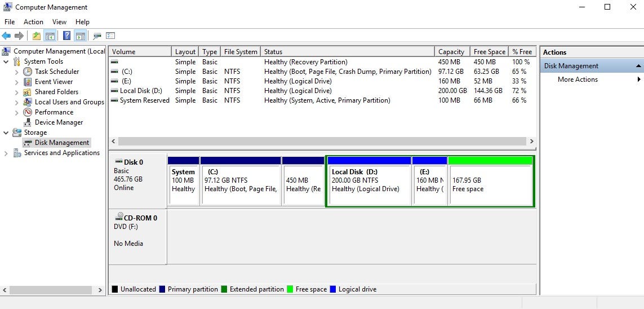Click the Computer Management title bar icon
This screenshot has height=309, width=644.
coord(7,7)
